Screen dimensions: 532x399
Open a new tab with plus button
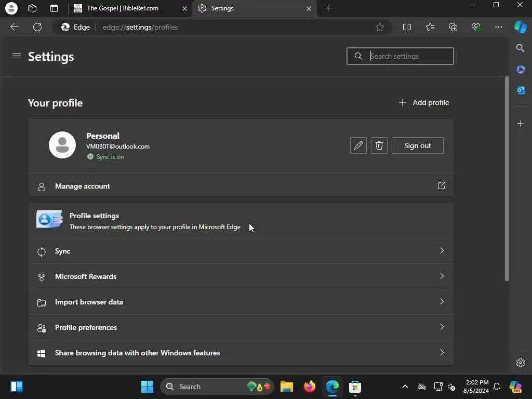(x=328, y=8)
